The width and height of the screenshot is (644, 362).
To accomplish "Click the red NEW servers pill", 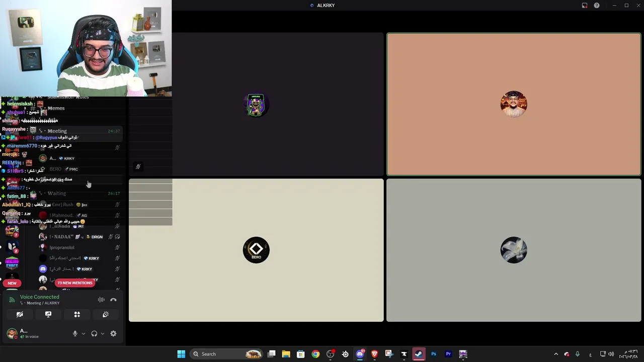I will (x=12, y=283).
